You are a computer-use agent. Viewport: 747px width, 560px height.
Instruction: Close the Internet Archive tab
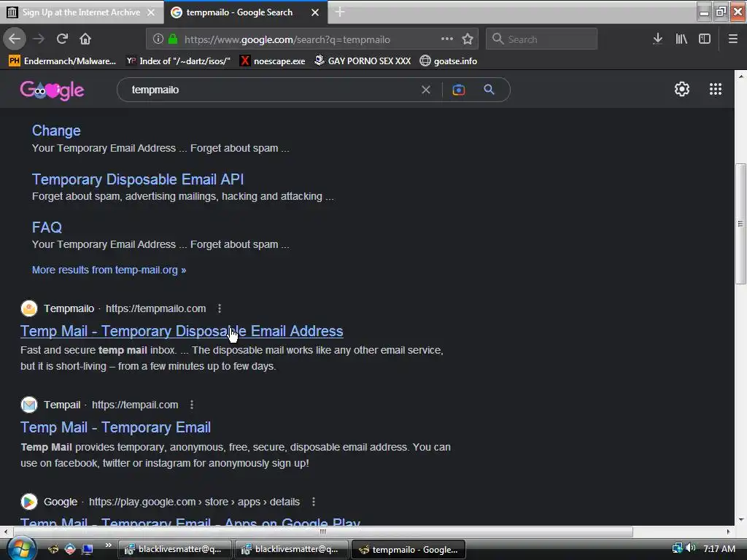[x=151, y=12]
